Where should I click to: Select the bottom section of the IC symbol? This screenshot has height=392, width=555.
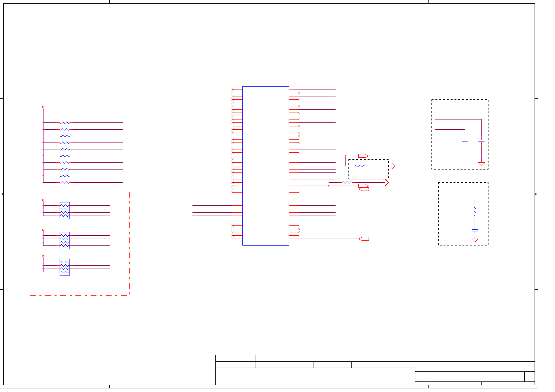(x=265, y=232)
